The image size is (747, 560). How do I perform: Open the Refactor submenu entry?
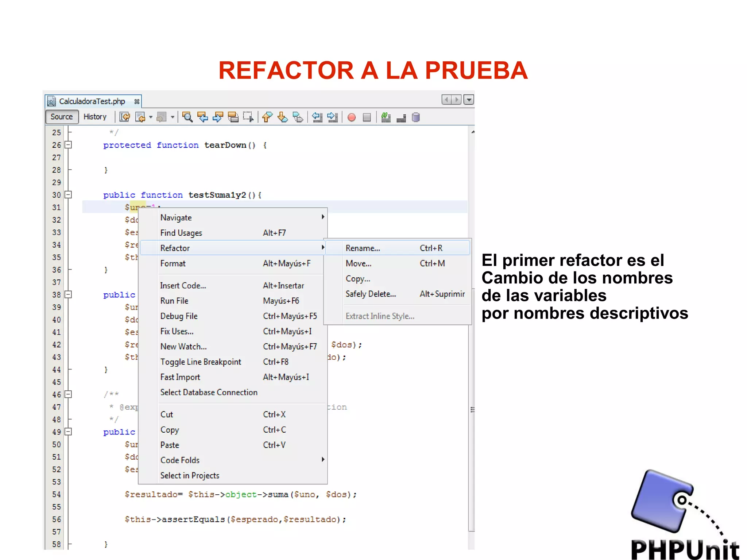coord(233,248)
